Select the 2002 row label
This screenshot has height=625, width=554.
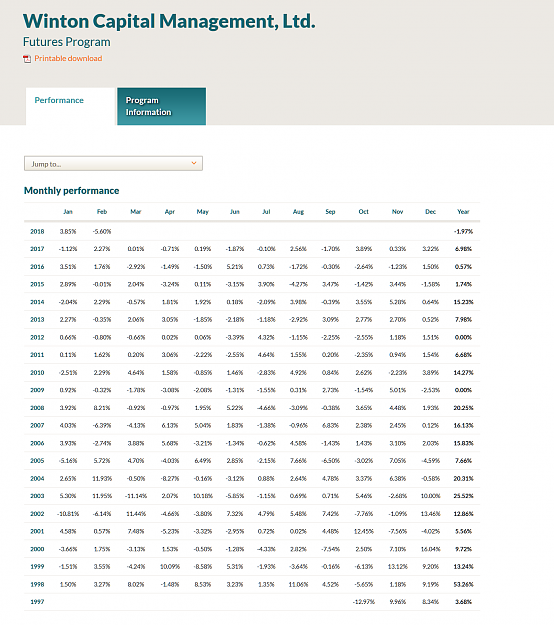click(x=37, y=514)
